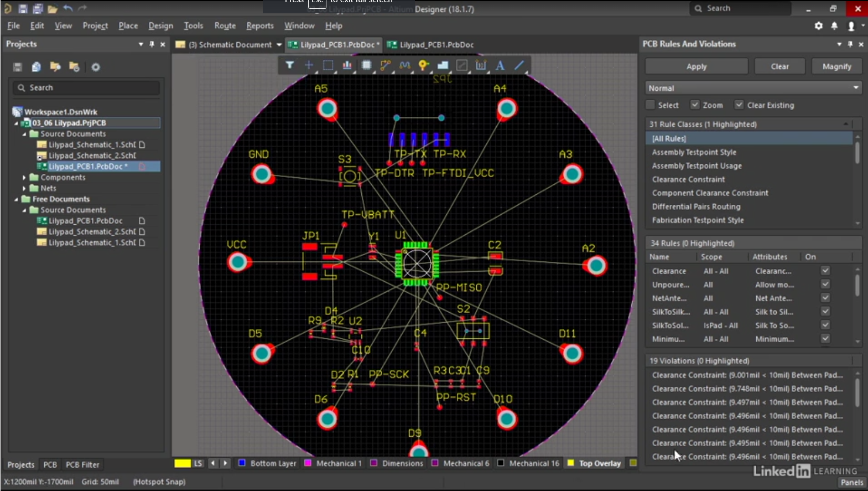The image size is (868, 491).
Task: Open the Schematic Document tab group dropdown arrow
Action: pyautogui.click(x=279, y=45)
